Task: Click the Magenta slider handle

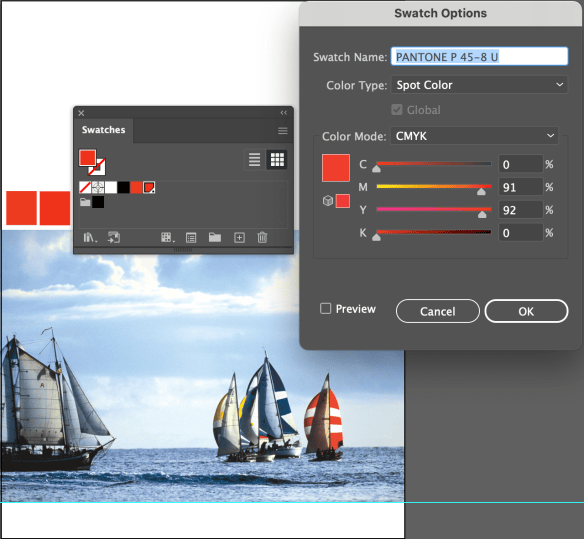Action: pyautogui.click(x=481, y=192)
